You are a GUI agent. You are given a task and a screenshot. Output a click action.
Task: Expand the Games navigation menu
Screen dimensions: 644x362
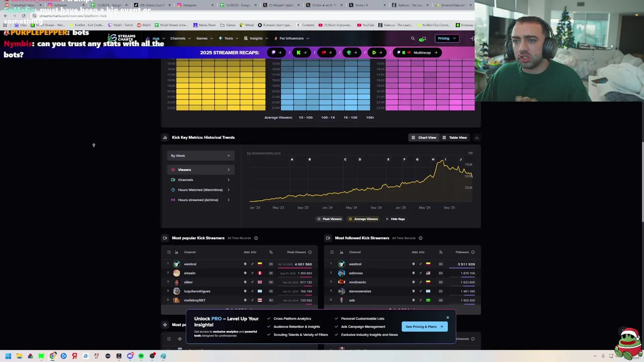(204, 38)
